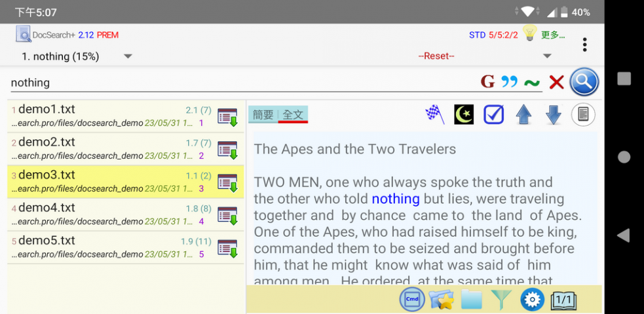
Task: Tap the blue magnifier search button
Action: point(584,82)
